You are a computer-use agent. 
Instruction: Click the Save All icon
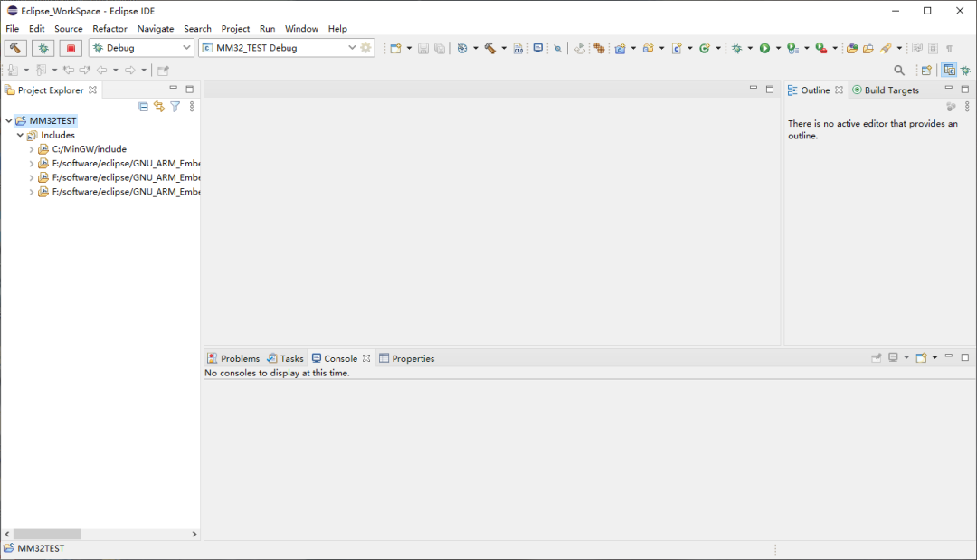click(x=440, y=49)
